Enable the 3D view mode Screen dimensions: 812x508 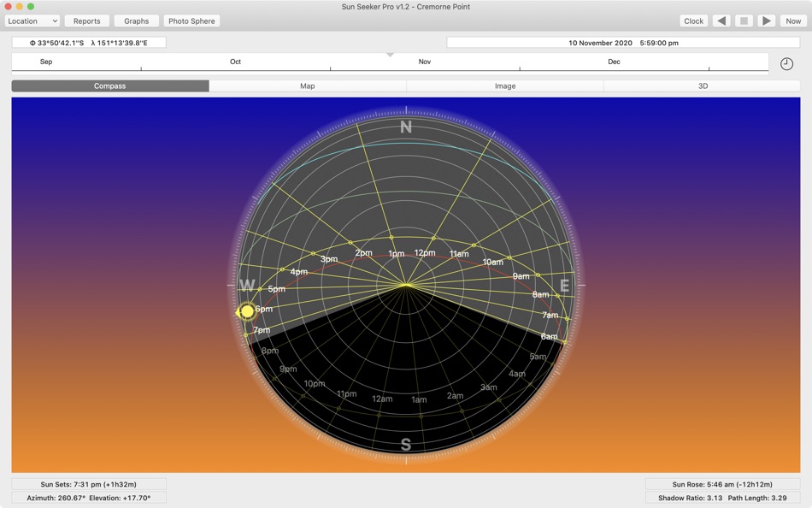tap(703, 86)
